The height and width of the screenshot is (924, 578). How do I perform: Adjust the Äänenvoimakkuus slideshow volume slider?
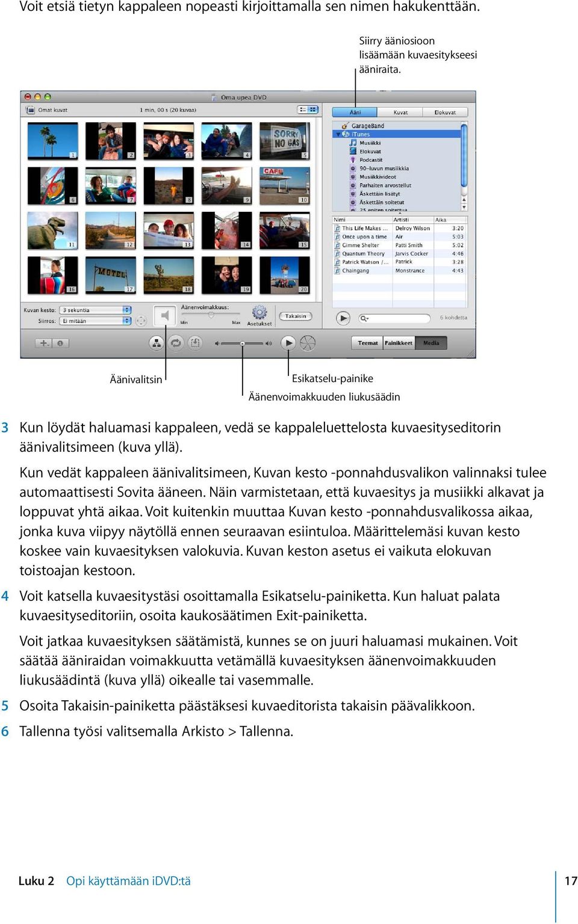[211, 315]
